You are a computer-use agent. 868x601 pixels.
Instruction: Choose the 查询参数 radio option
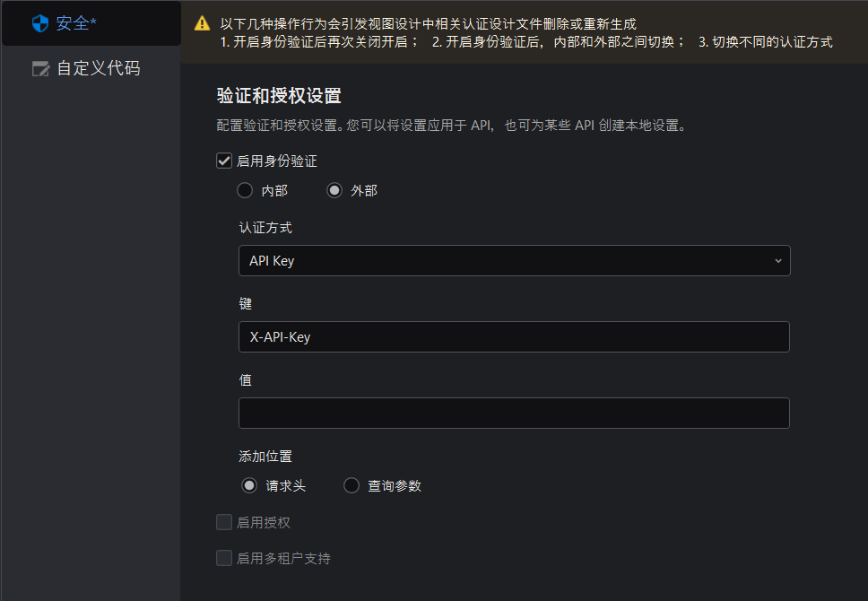coord(352,485)
